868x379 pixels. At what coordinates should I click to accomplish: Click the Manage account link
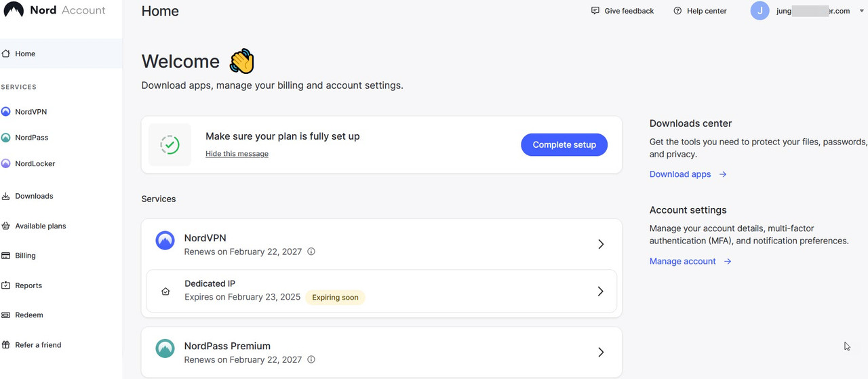coord(683,261)
